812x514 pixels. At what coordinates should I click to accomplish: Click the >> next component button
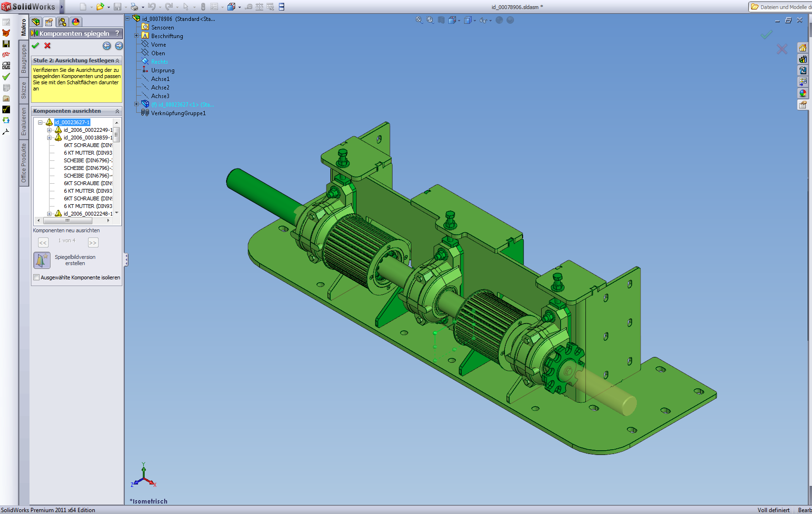coord(93,243)
